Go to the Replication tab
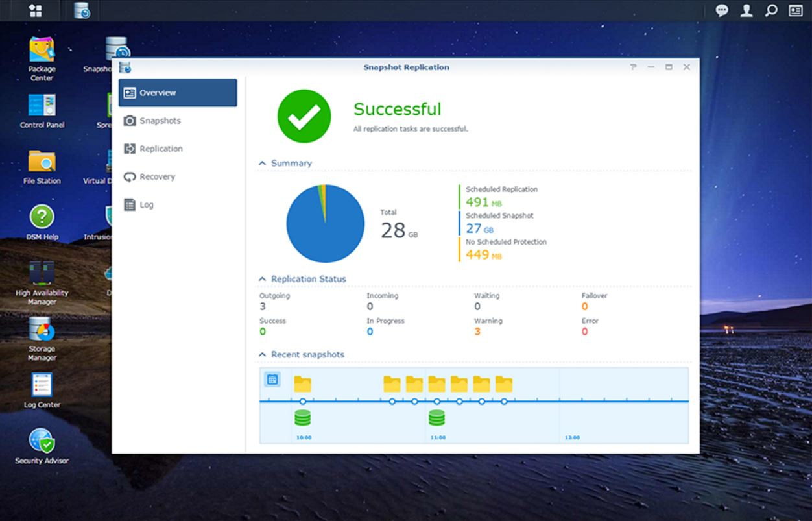The image size is (812, 521). pos(161,149)
